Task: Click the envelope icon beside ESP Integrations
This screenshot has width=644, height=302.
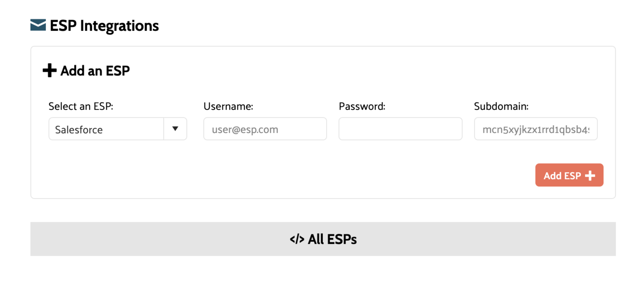Action: [x=38, y=25]
